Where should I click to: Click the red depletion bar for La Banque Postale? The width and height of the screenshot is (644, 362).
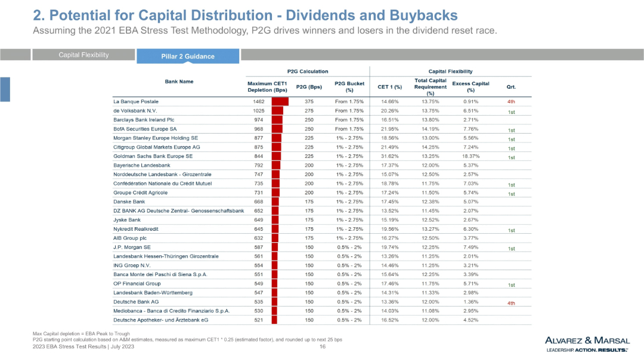[x=280, y=101]
